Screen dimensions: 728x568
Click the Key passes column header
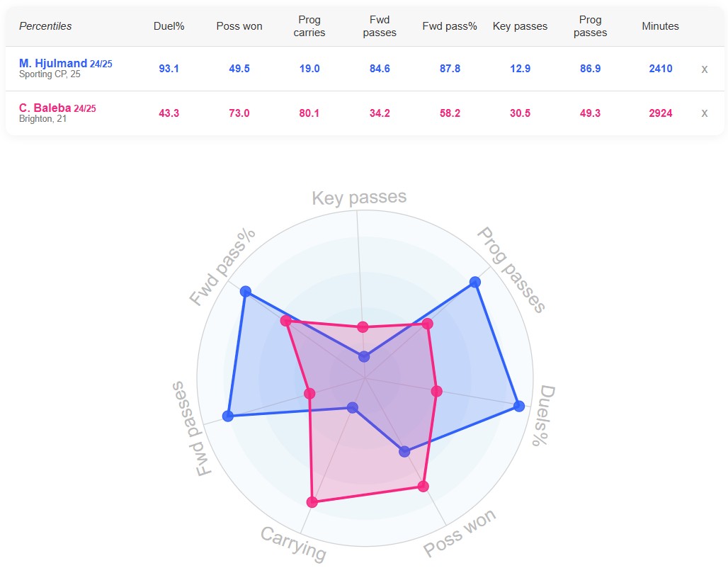(x=520, y=26)
